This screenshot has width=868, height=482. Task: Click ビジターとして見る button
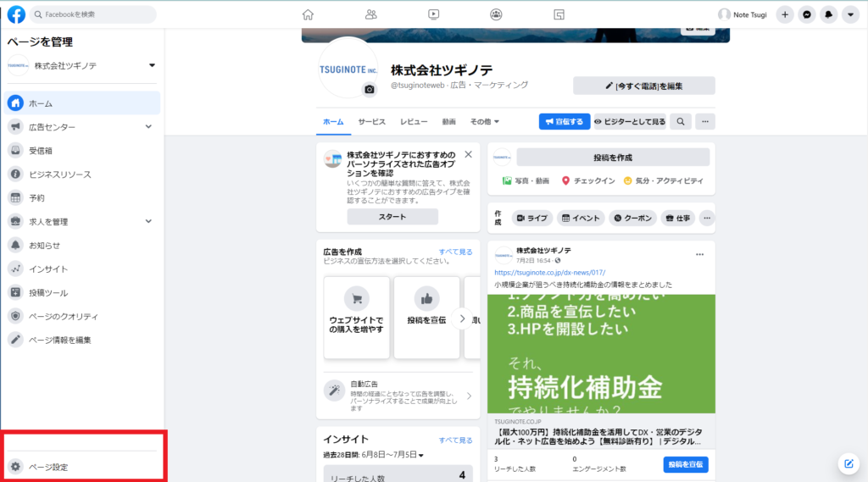630,122
